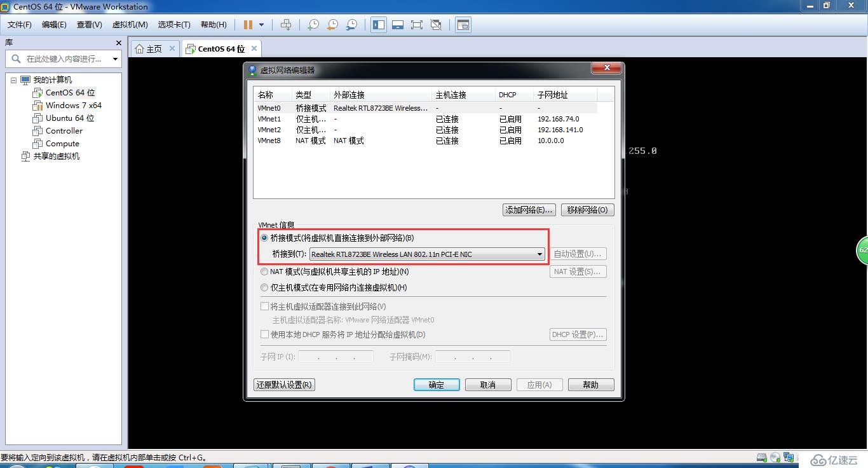
Task: Select Windows 7 x64 in the library
Action: 73,105
